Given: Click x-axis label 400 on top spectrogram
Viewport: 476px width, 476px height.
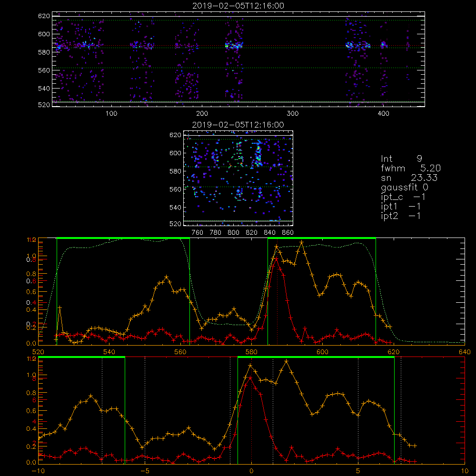Looking at the screenshot, I should click(383, 114).
